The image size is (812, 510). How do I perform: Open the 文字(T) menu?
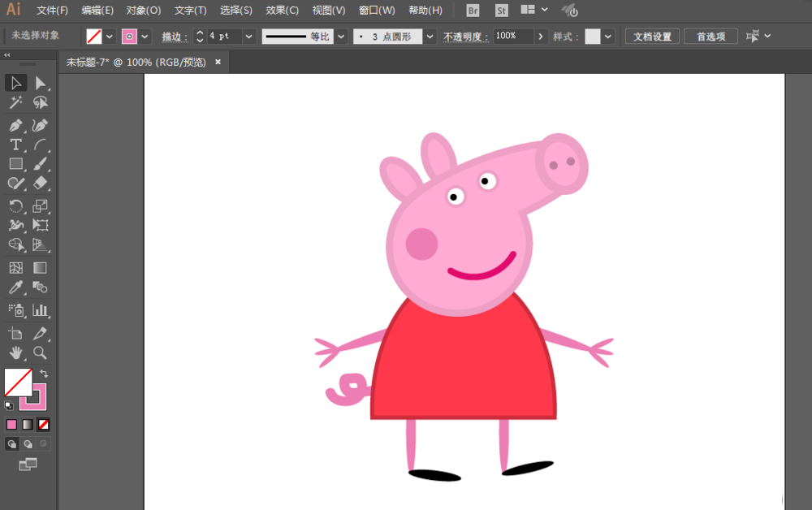(x=190, y=11)
